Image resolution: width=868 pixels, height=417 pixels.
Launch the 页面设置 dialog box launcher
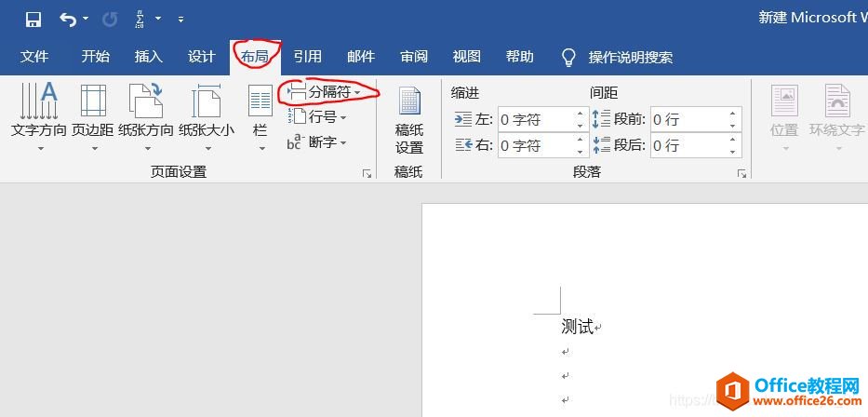[x=367, y=173]
